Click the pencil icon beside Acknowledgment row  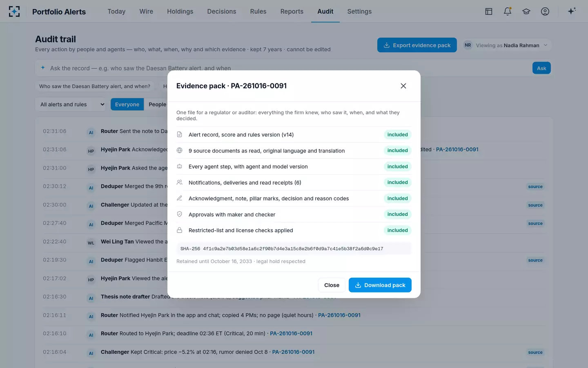click(x=179, y=198)
